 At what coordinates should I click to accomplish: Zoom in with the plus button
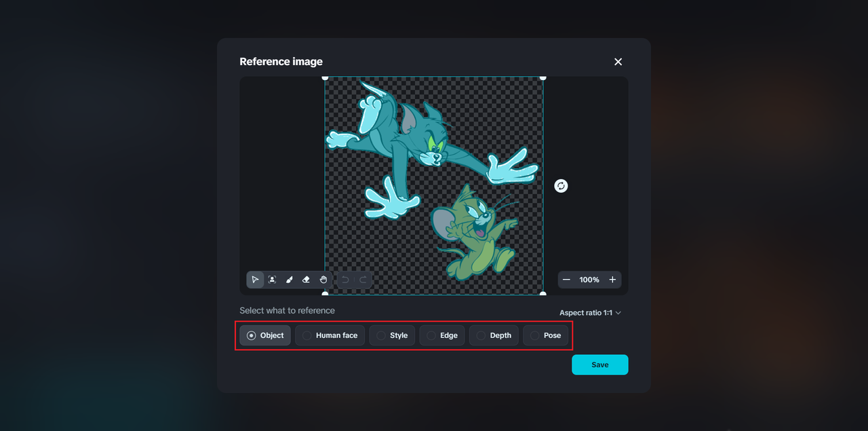click(612, 280)
